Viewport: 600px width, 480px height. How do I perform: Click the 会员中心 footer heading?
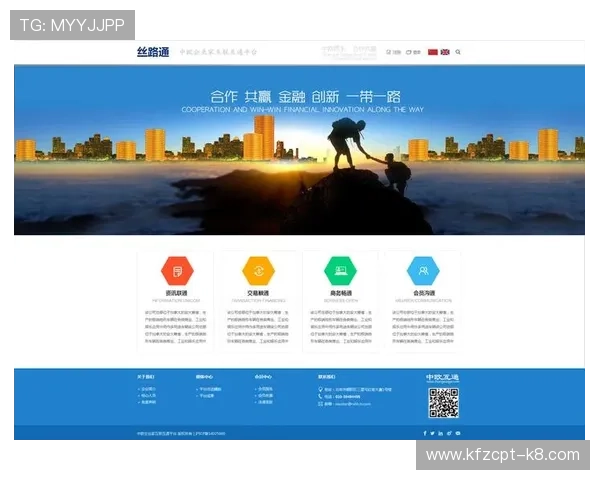[x=263, y=377]
